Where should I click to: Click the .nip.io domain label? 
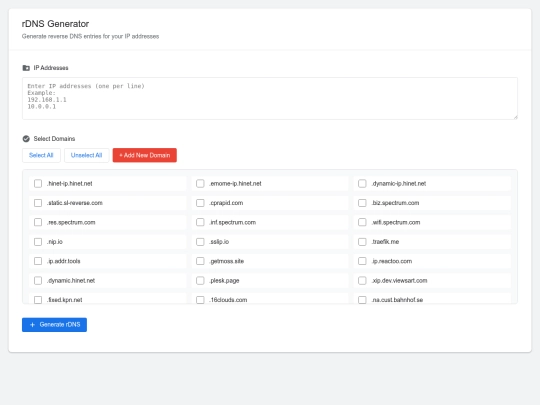55,242
